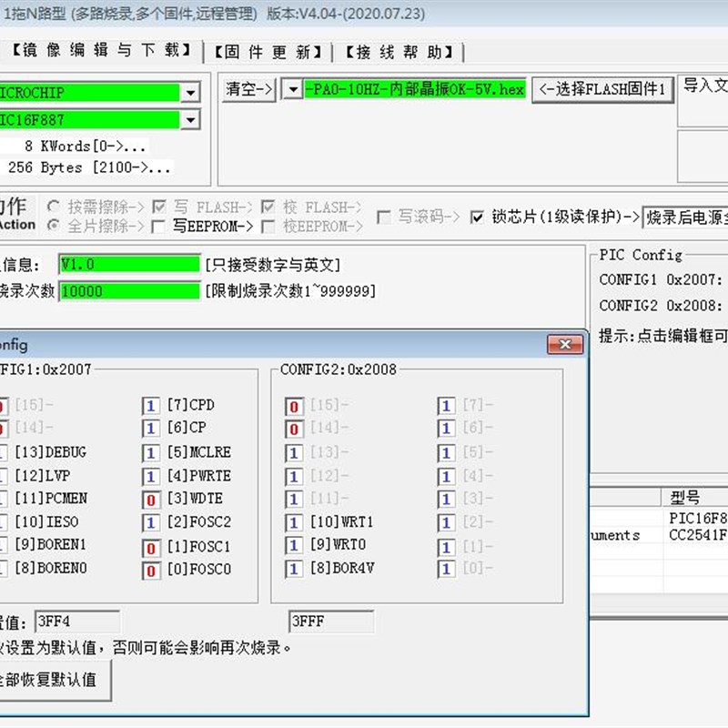The width and height of the screenshot is (728, 728).
Task: Select the 全片擦除 radio button
Action: click(54, 226)
